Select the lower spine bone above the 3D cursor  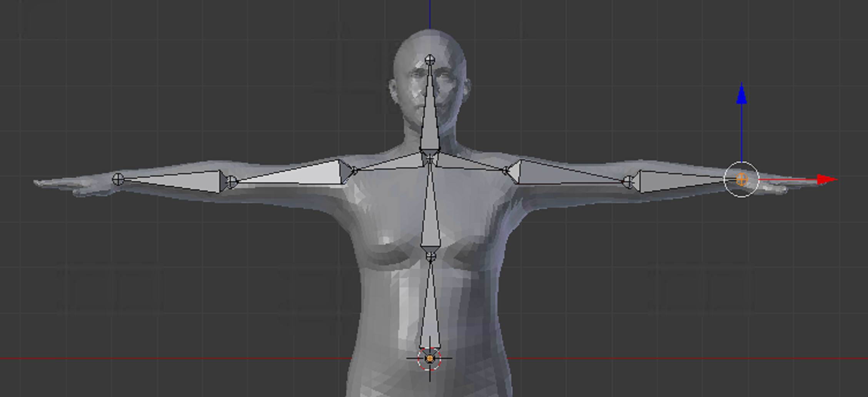[430, 308]
